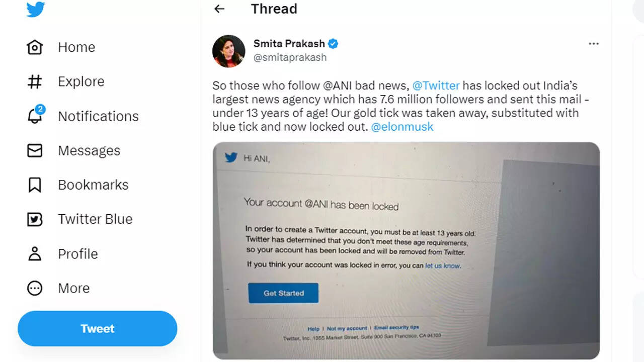Open the Notifications bell icon

tap(35, 116)
